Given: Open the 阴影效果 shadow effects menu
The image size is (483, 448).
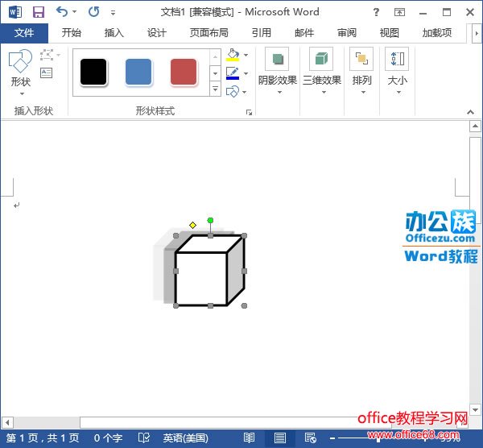Looking at the screenshot, I should pyautogui.click(x=277, y=72).
